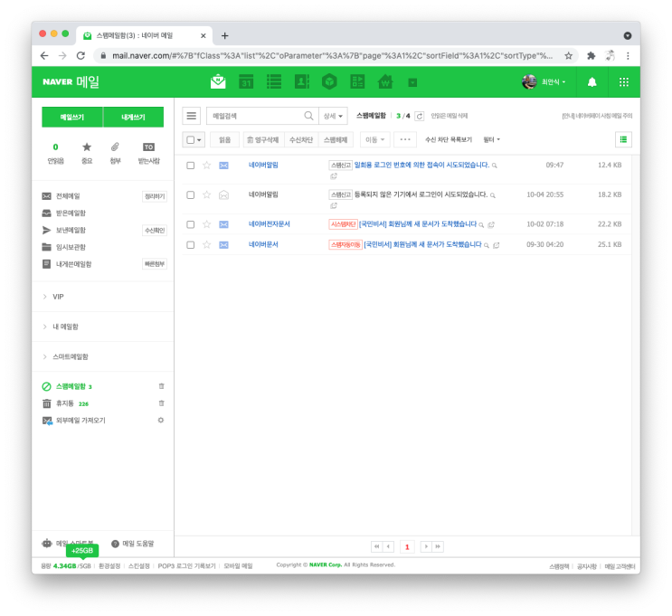Empty the 스팸메일함 with trash icon
The height and width of the screenshot is (616, 672).
pos(162,386)
